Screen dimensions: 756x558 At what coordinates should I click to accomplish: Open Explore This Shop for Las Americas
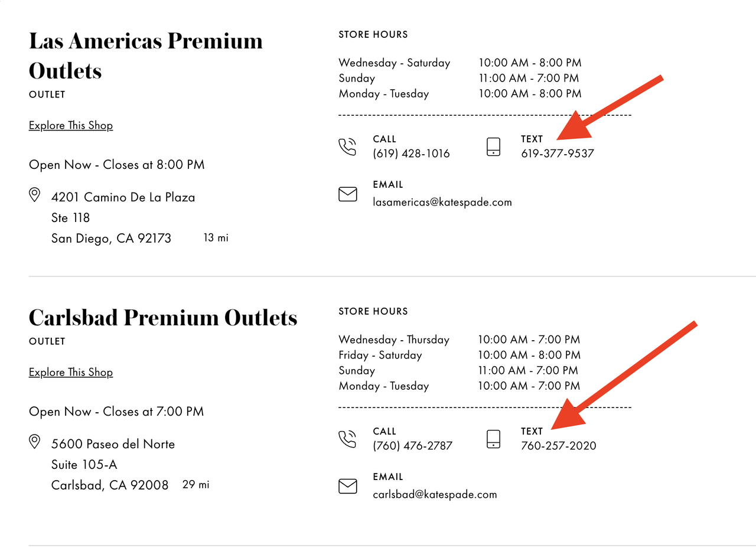pyautogui.click(x=71, y=125)
